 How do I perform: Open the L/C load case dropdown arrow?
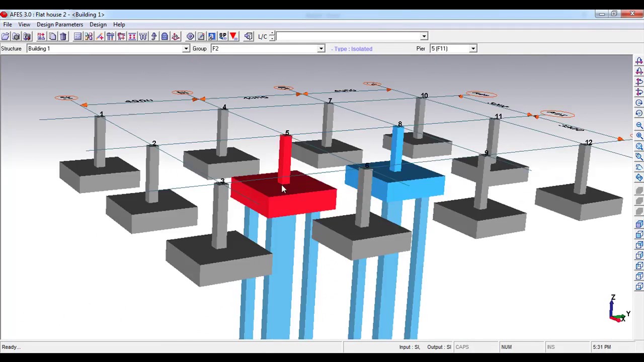point(424,36)
